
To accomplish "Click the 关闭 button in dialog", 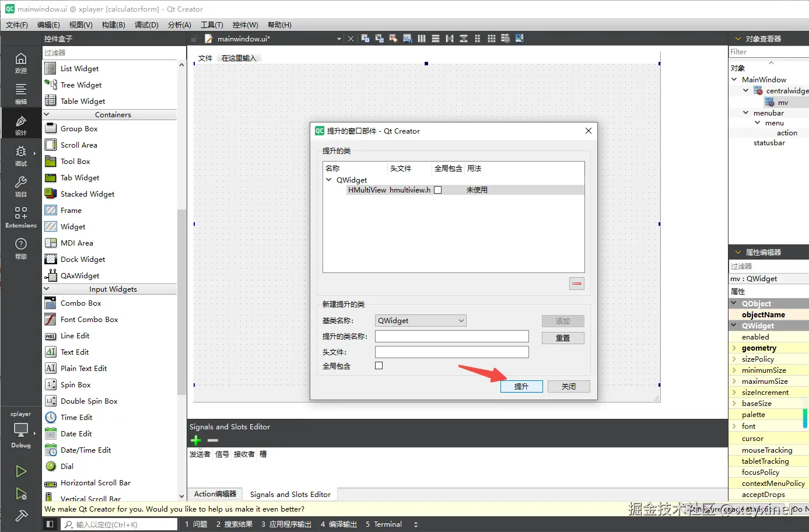I will pyautogui.click(x=569, y=387).
